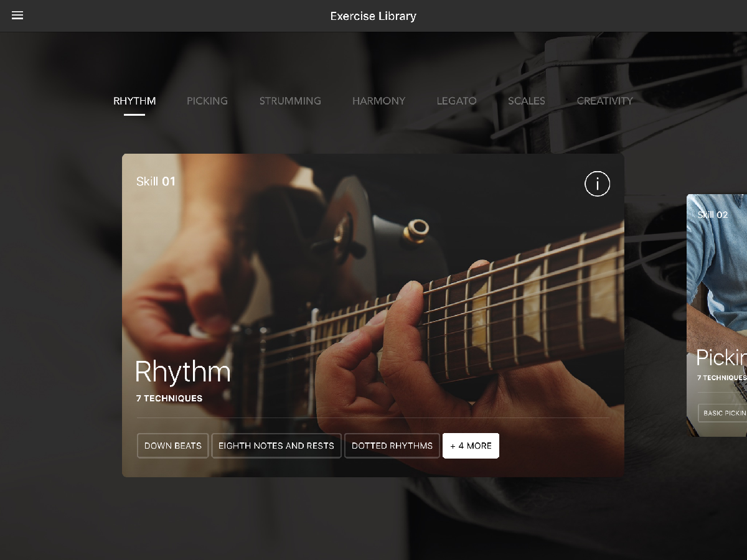Expand the + 4 MORE techniques
747x560 pixels.
[x=471, y=446]
